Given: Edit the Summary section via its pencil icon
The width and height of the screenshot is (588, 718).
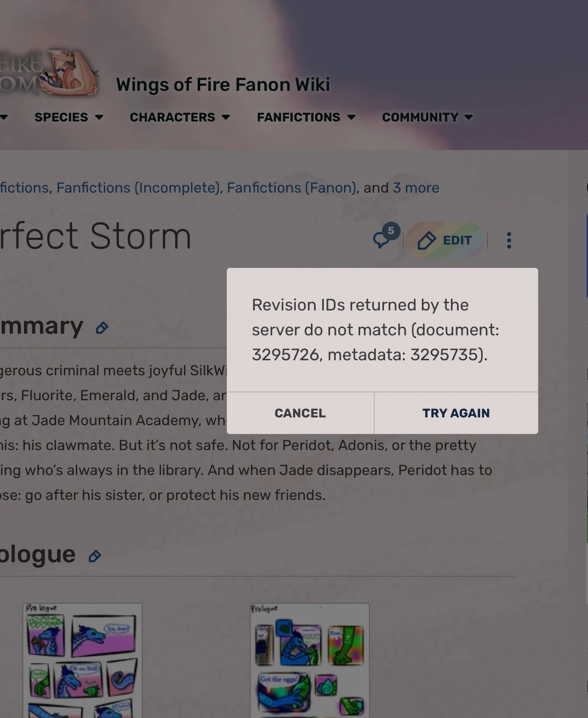Looking at the screenshot, I should tap(102, 328).
